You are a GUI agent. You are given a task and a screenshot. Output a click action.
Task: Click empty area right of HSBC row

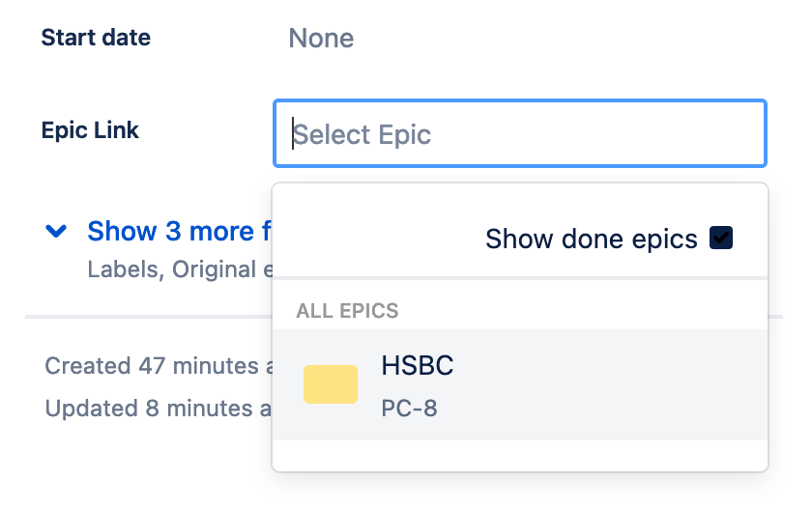pyautogui.click(x=611, y=385)
